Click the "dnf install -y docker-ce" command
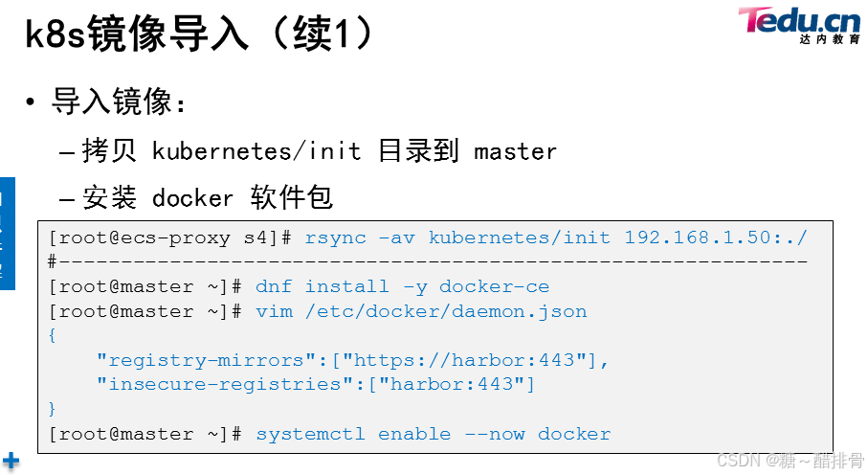868x475 pixels. [402, 286]
